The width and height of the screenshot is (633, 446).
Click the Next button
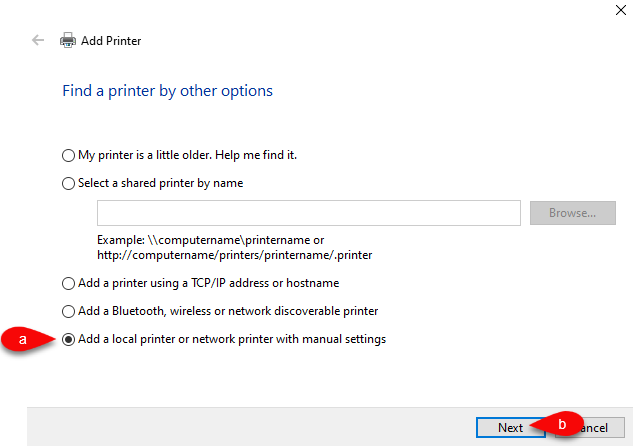tap(511, 427)
